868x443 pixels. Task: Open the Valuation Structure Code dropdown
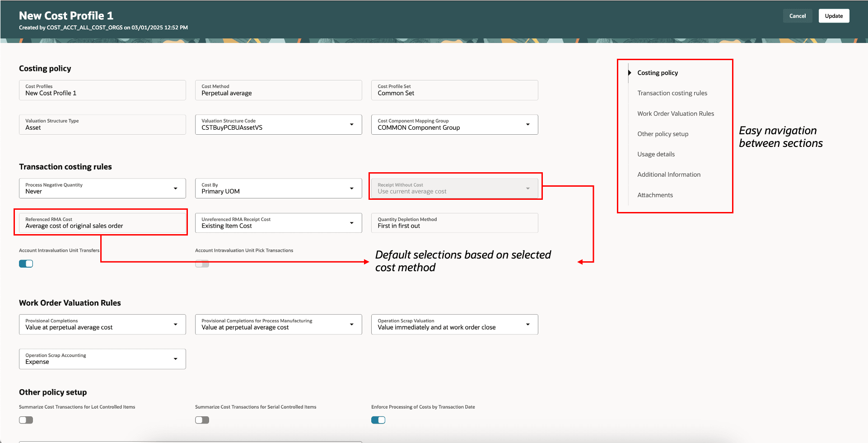click(x=352, y=124)
